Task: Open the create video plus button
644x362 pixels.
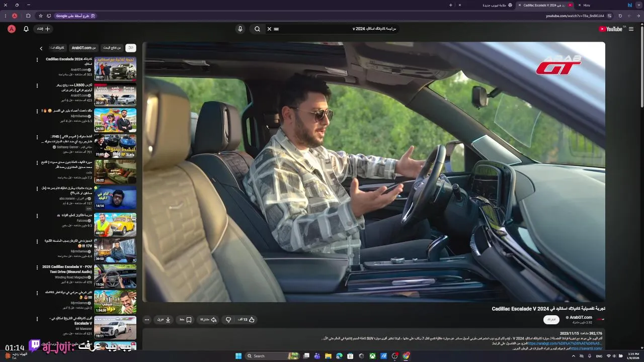Action: click(x=43, y=29)
